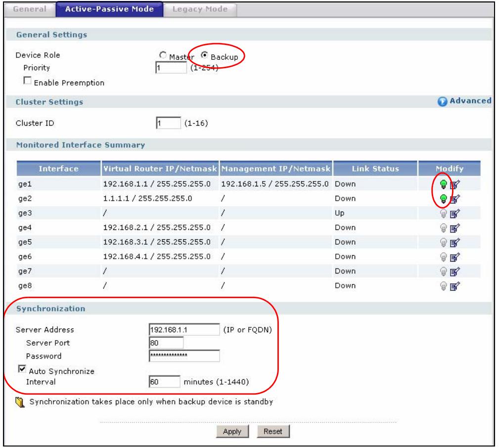Activate the ge6 light bulb icon
The image size is (499, 448).
[x=443, y=257]
